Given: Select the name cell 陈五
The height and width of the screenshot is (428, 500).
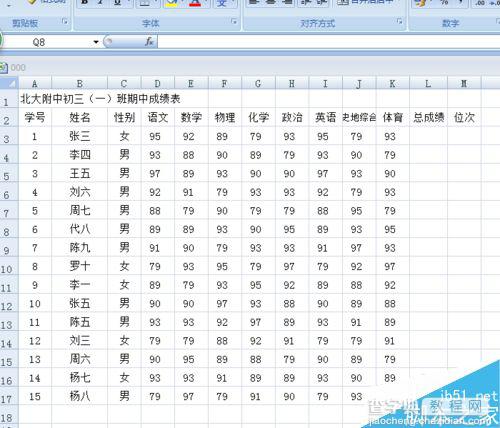Looking at the screenshot, I should point(80,322).
